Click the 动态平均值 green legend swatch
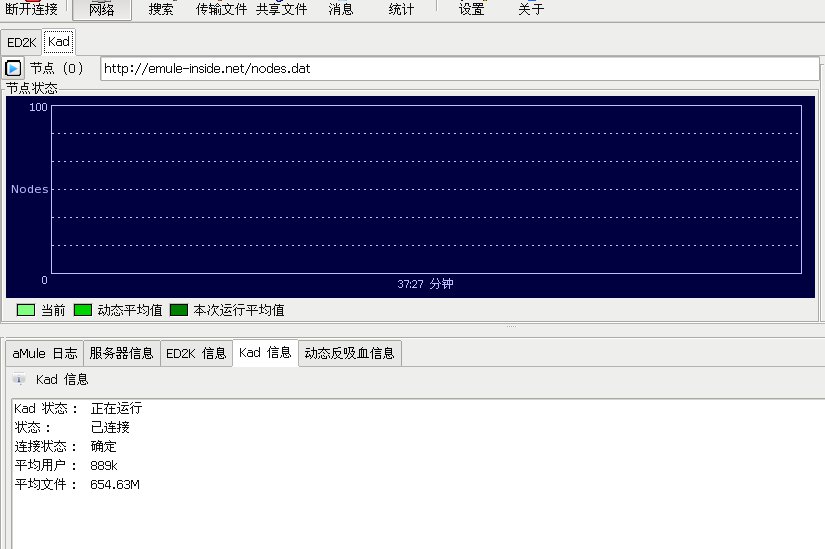The image size is (825, 549). click(83, 310)
